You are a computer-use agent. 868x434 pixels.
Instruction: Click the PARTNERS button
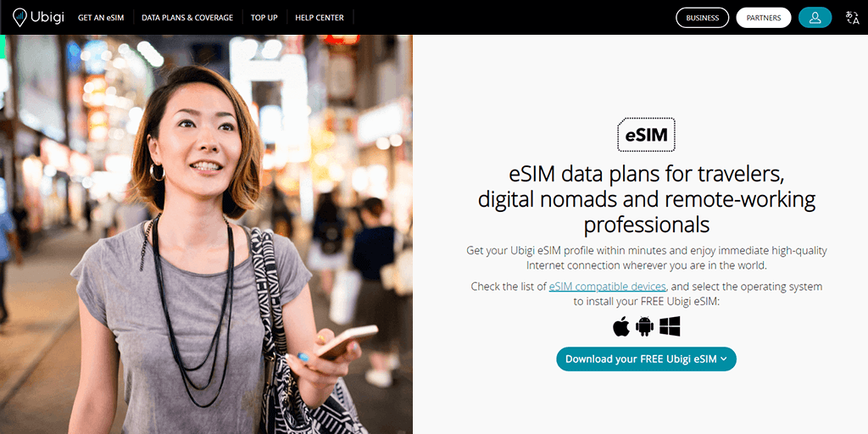764,18
